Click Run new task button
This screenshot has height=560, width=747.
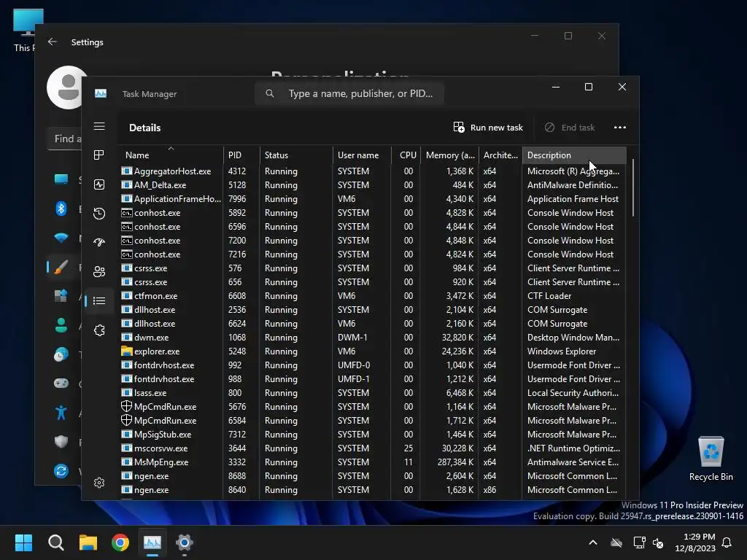pos(488,128)
